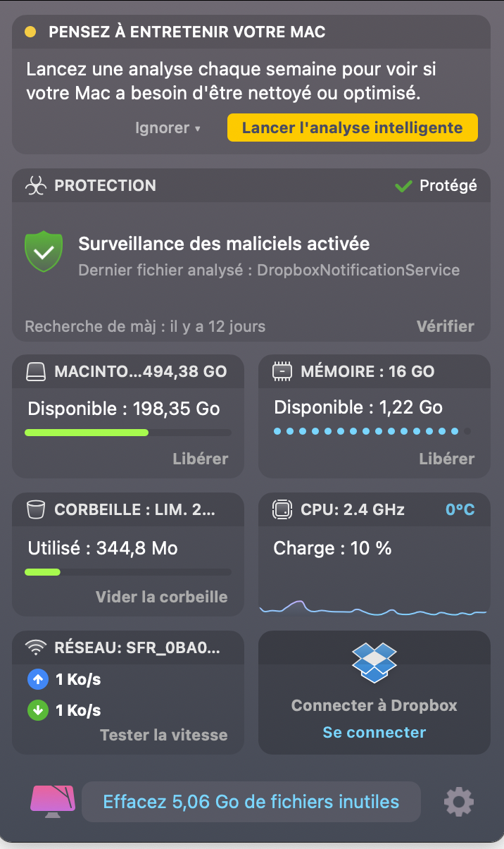Click Vider la corbeille
504x849 pixels.
(162, 597)
